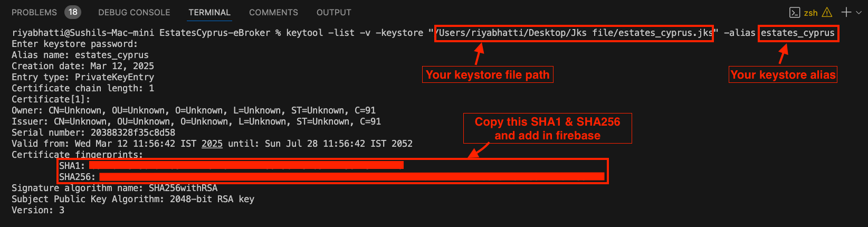Screen dimensions: 868x227
Task: Click the keystore .jks file path text
Action: coord(574,33)
